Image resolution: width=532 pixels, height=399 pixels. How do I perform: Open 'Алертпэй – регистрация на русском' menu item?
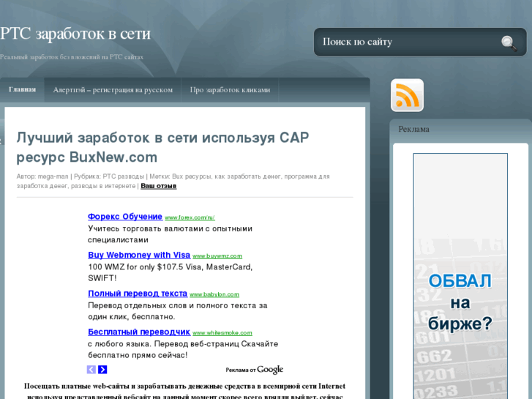[113, 89]
